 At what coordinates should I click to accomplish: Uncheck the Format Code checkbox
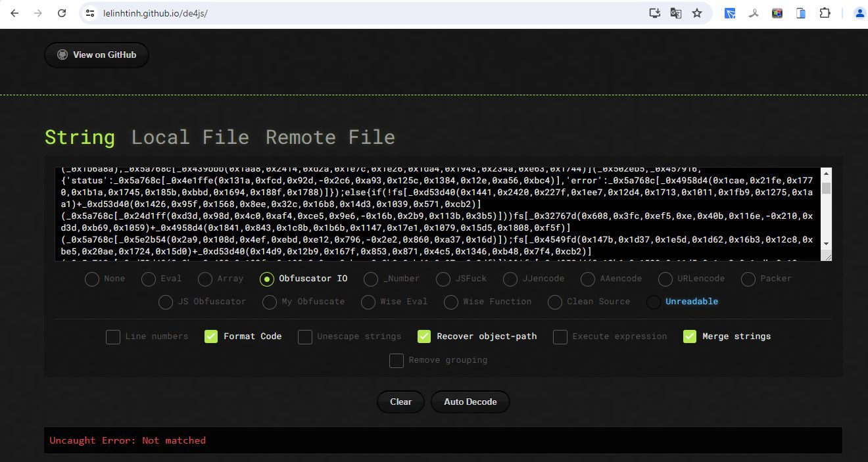(x=210, y=336)
